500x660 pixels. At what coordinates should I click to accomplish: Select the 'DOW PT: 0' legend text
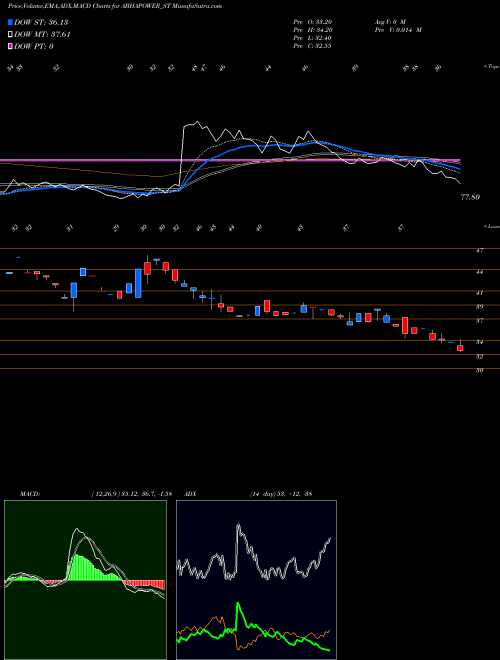coord(34,47)
